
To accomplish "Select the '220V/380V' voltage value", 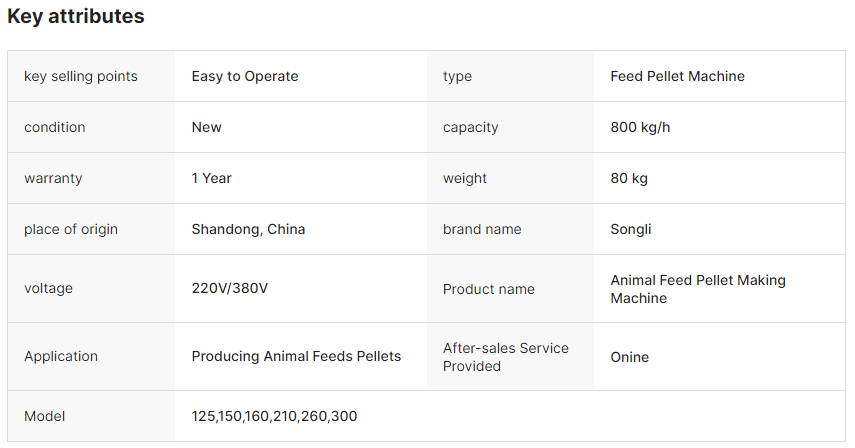I will pyautogui.click(x=230, y=288).
